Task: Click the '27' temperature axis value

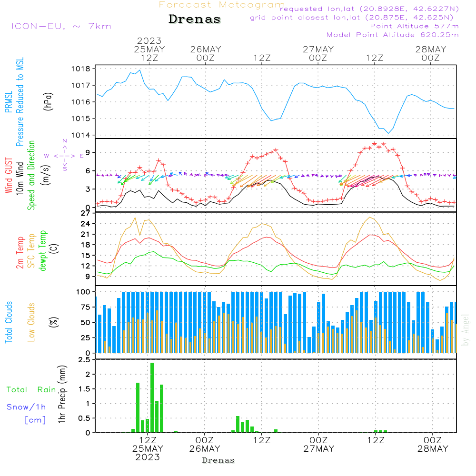Action: tap(85, 213)
